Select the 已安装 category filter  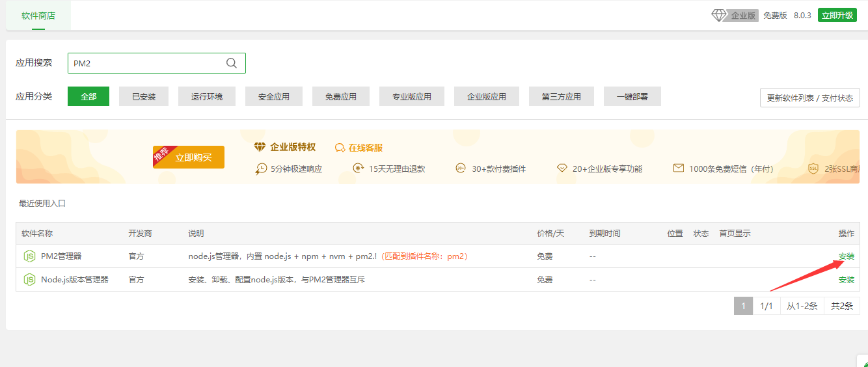144,96
